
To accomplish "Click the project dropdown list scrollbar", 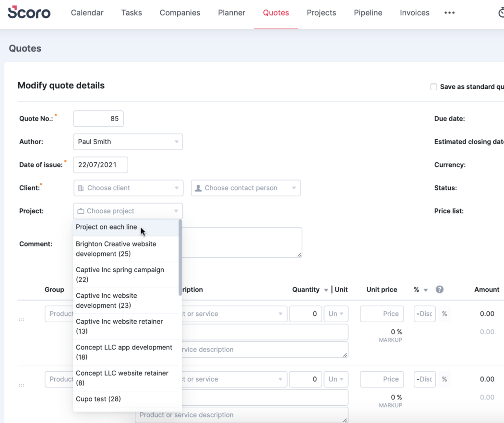I will (180, 257).
